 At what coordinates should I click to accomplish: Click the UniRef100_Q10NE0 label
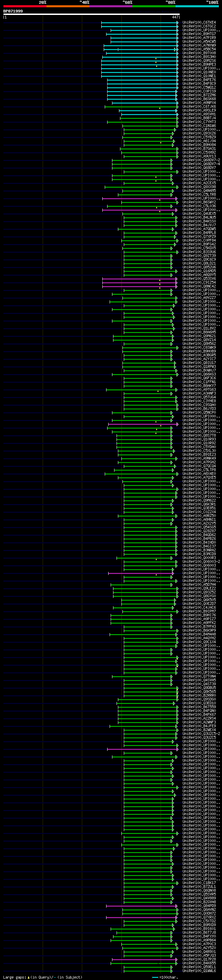click(199, 72)
